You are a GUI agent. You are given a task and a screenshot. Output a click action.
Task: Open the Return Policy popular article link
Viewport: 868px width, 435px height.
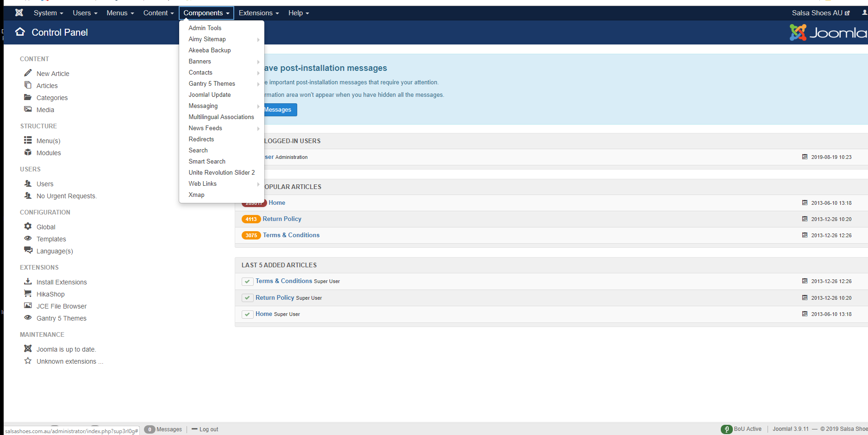[x=282, y=219]
